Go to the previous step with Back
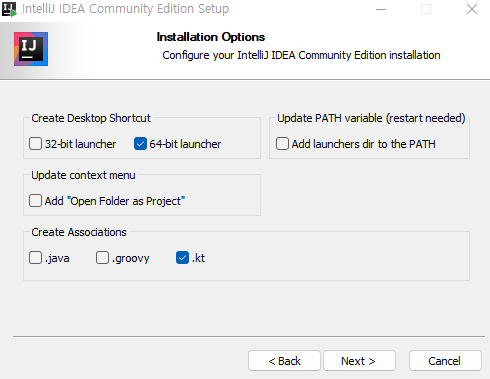 point(284,361)
